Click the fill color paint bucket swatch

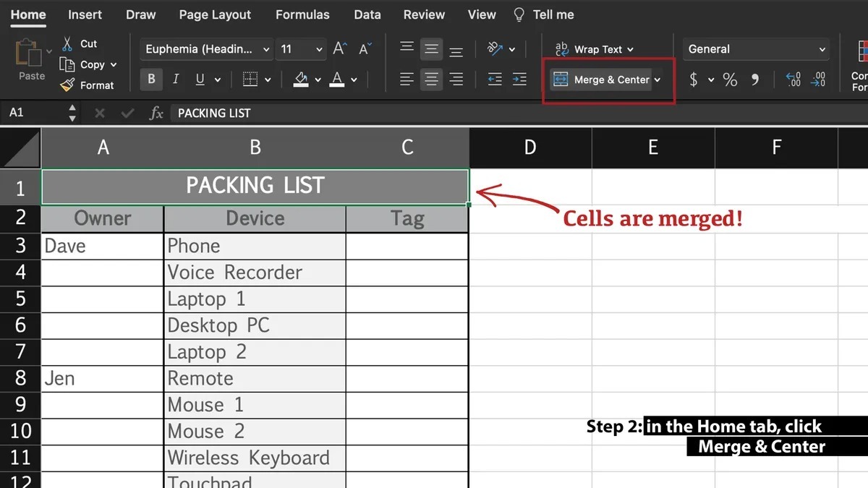click(x=302, y=80)
